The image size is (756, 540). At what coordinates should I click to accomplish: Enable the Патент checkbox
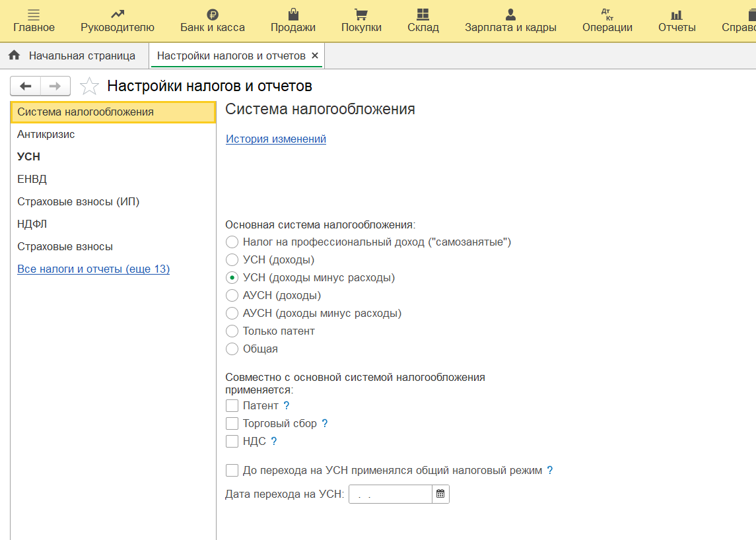click(x=232, y=405)
